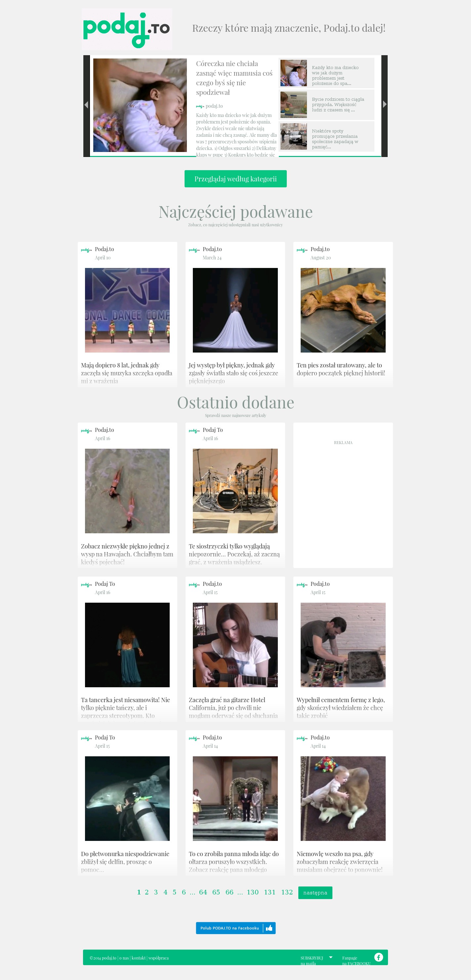Viewport: 471px width, 980px height.
Task: Open the o nas footer link
Action: click(124, 958)
